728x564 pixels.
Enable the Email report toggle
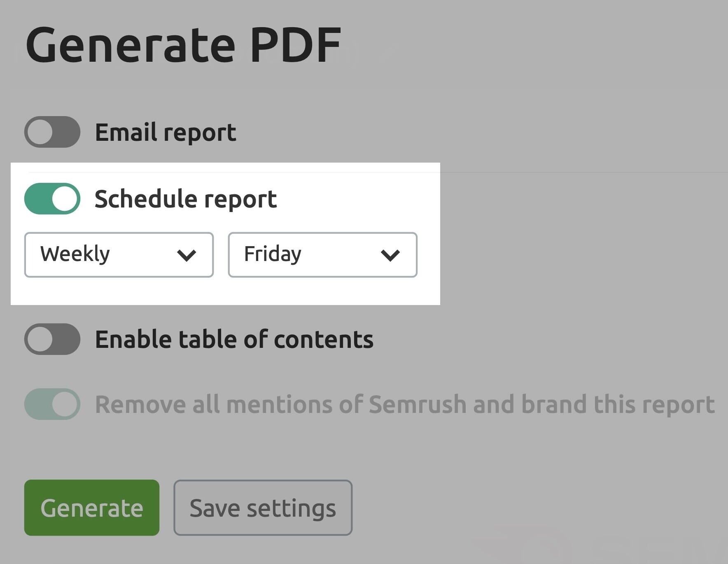(52, 132)
